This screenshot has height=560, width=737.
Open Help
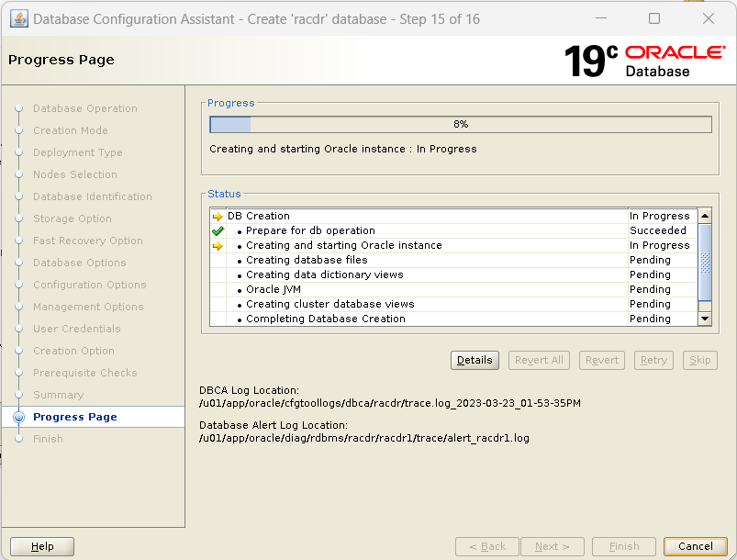42,546
